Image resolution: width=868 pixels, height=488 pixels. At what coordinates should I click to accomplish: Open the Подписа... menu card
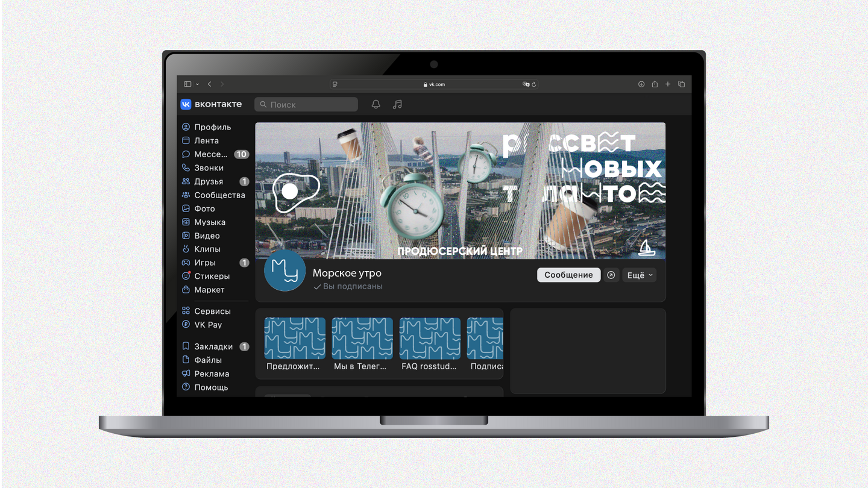tap(485, 343)
